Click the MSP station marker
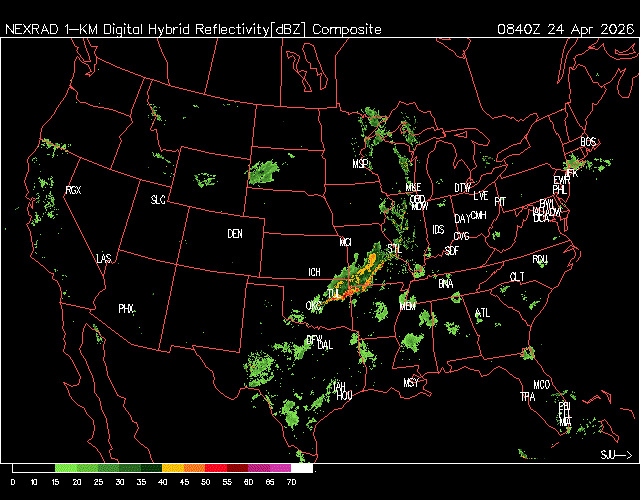The width and height of the screenshot is (640, 500). pos(360,163)
